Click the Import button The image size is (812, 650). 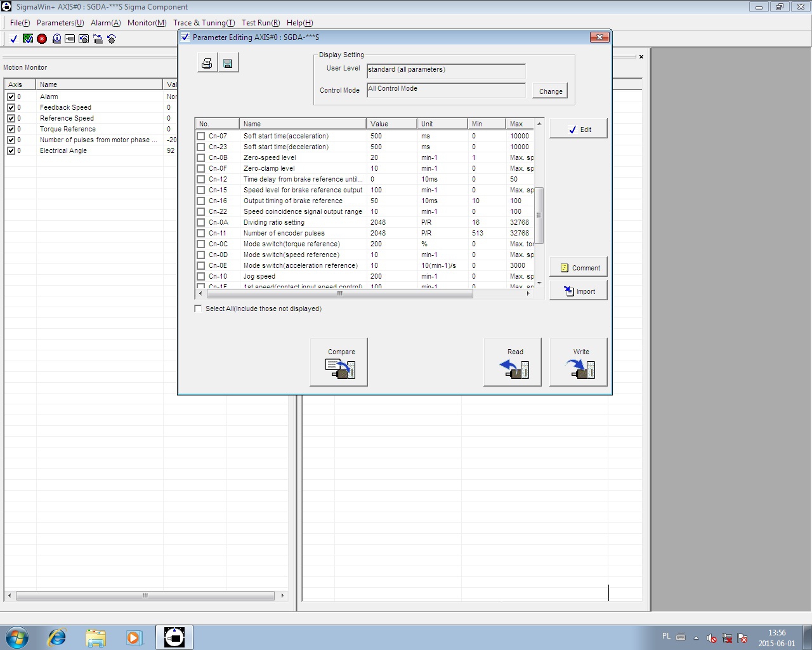pos(579,291)
